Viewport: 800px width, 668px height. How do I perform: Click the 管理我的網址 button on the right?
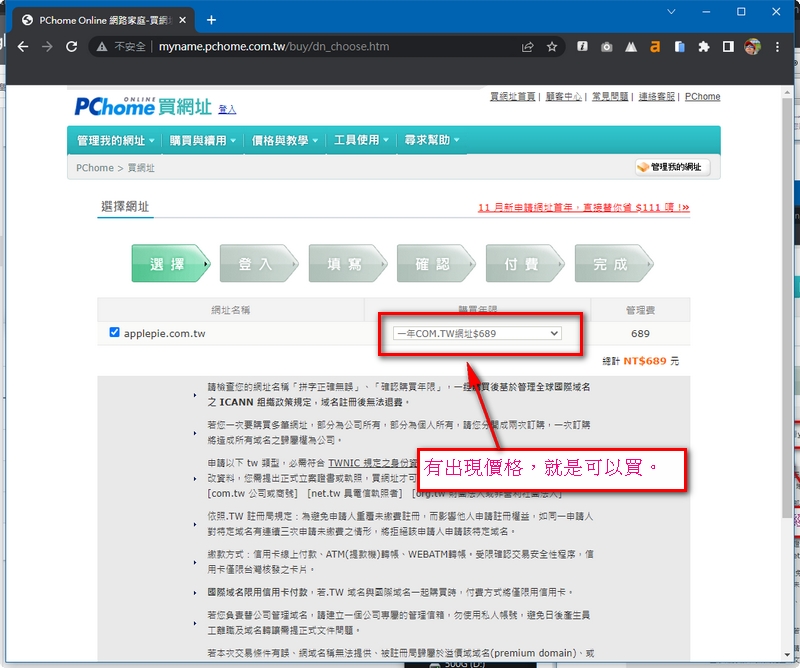pos(670,167)
